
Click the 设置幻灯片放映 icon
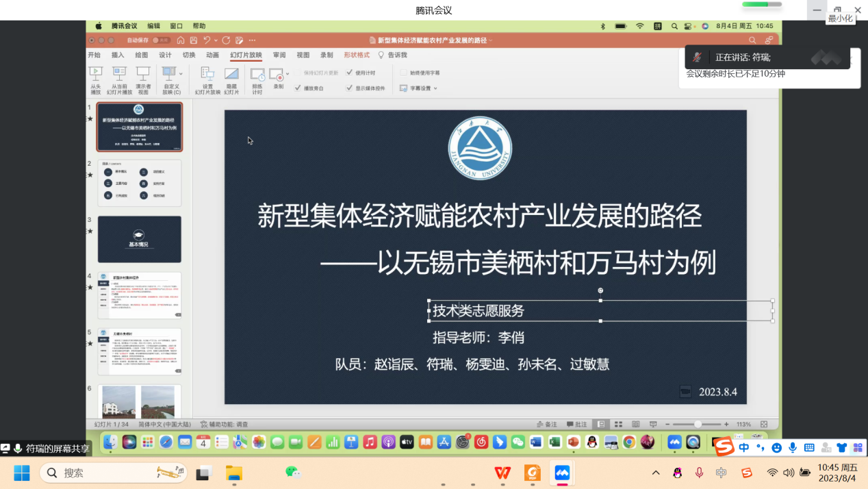click(x=207, y=74)
